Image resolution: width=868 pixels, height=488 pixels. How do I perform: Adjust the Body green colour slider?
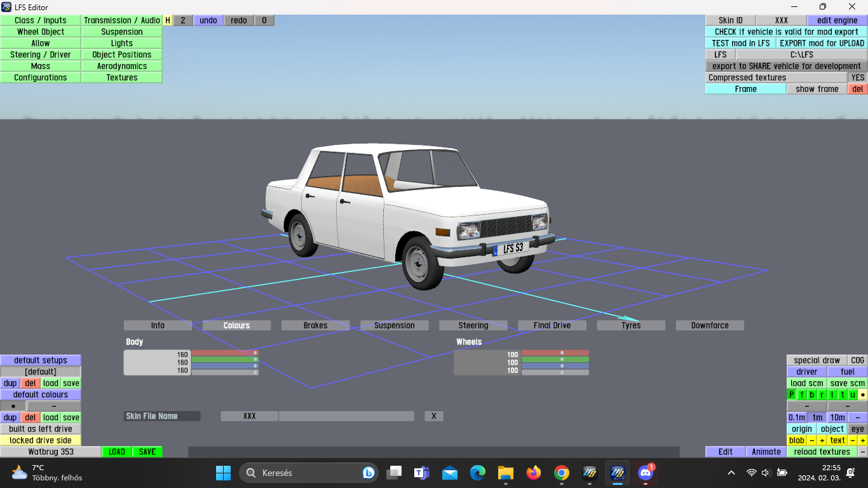(225, 360)
